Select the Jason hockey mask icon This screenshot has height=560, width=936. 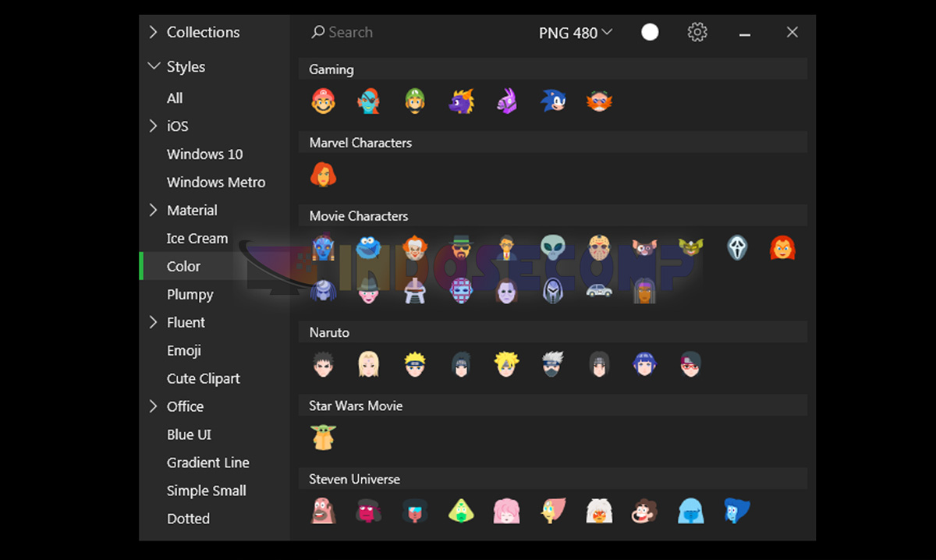599,248
